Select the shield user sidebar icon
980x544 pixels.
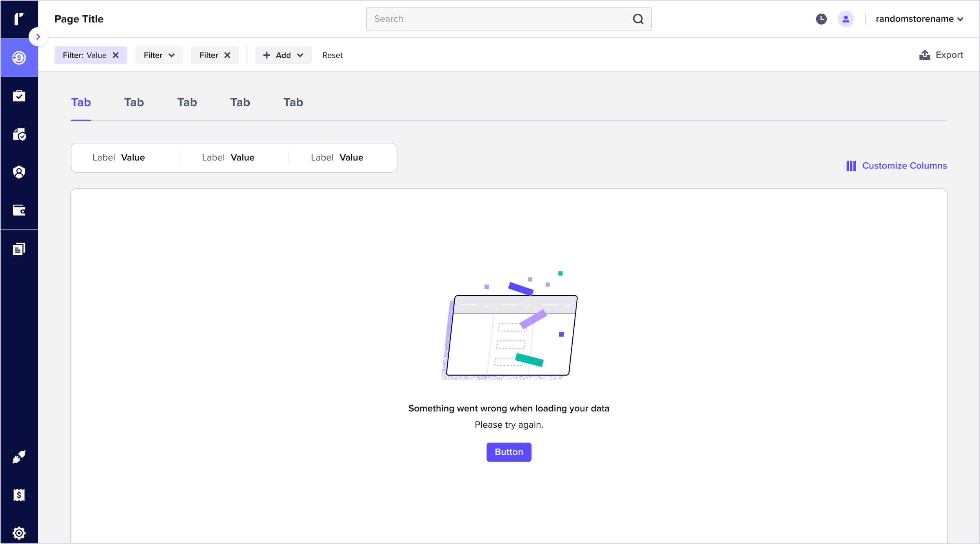[19, 172]
